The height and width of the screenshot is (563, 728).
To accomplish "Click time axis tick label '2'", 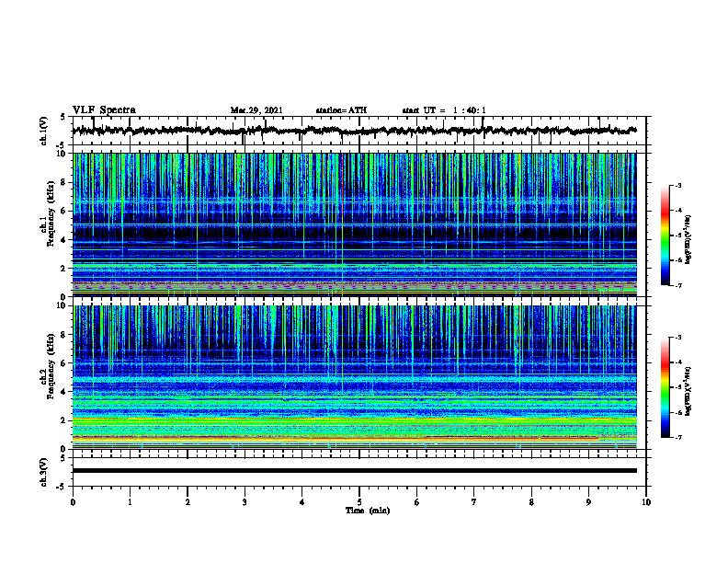I will pyautogui.click(x=188, y=502).
